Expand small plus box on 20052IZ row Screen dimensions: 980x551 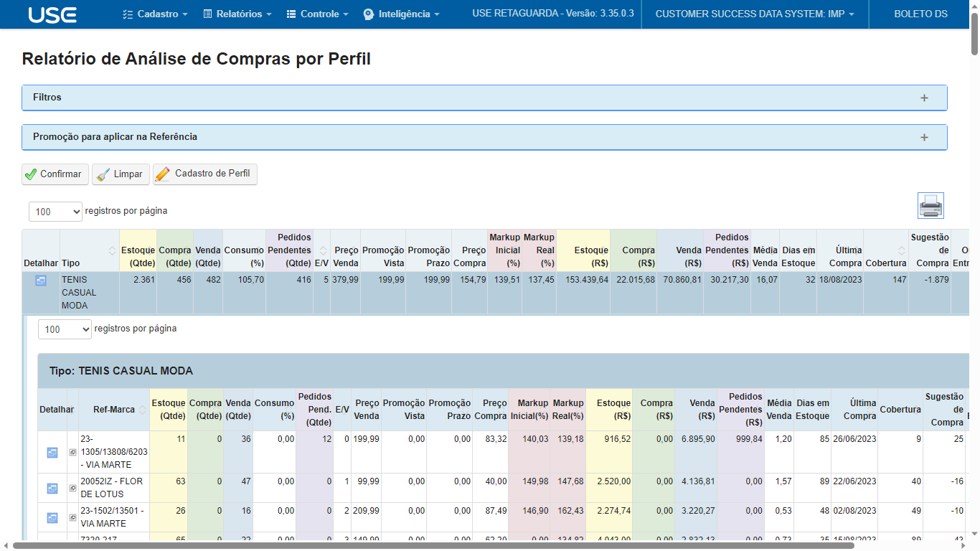pyautogui.click(x=72, y=488)
